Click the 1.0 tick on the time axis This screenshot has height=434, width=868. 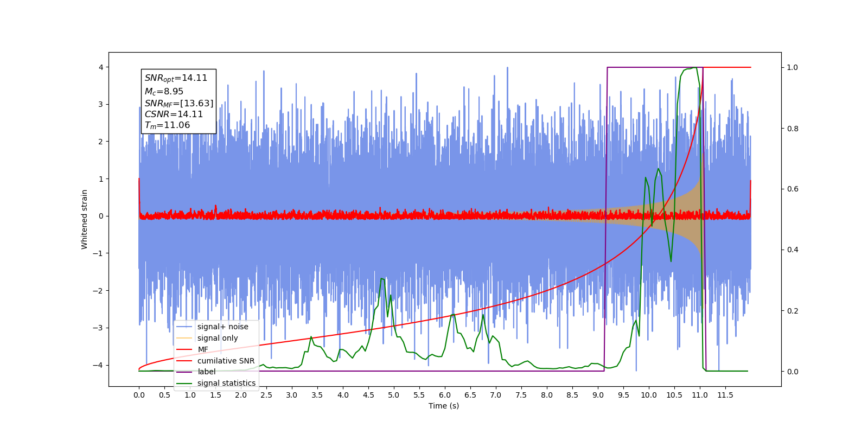190,395
